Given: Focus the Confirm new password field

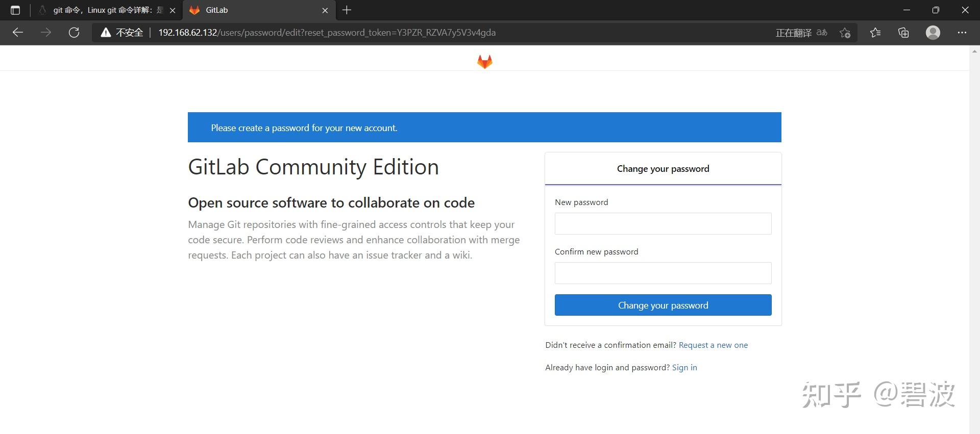Looking at the screenshot, I should (x=663, y=273).
